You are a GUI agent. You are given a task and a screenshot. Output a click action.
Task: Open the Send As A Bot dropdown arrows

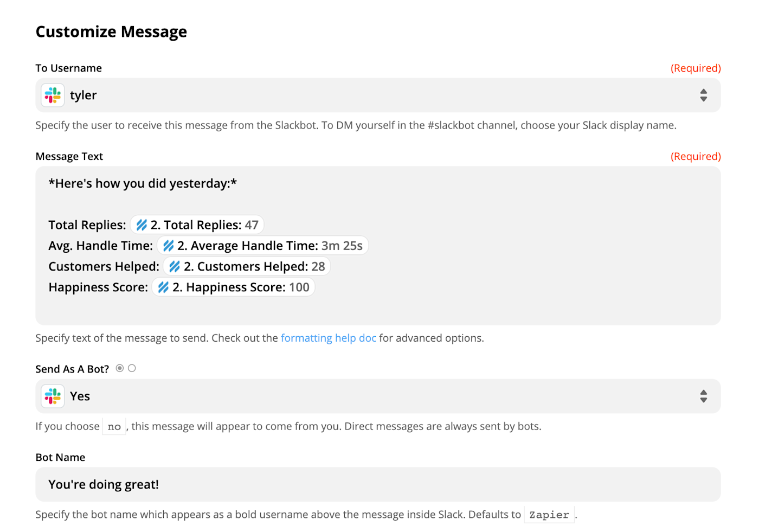click(x=703, y=396)
